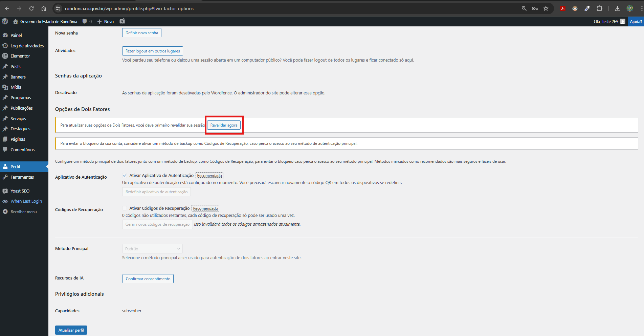The height and width of the screenshot is (336, 644).
Task: Open Log de atividades in sidebar
Action: tap(27, 46)
